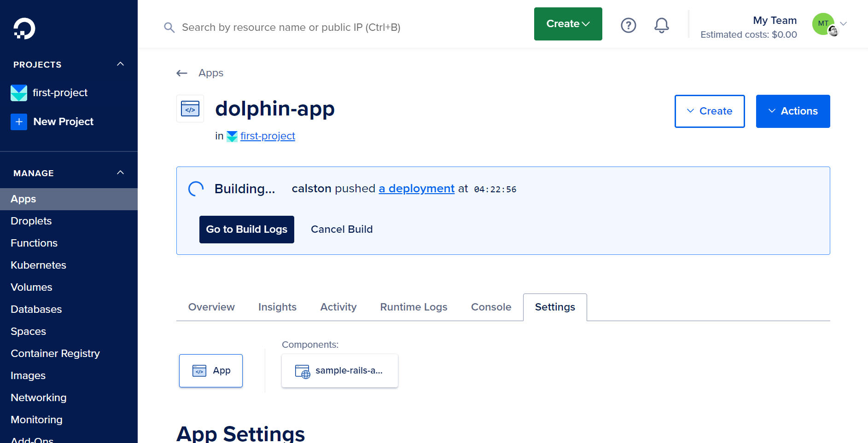Click the App Settings heading

tap(240, 433)
